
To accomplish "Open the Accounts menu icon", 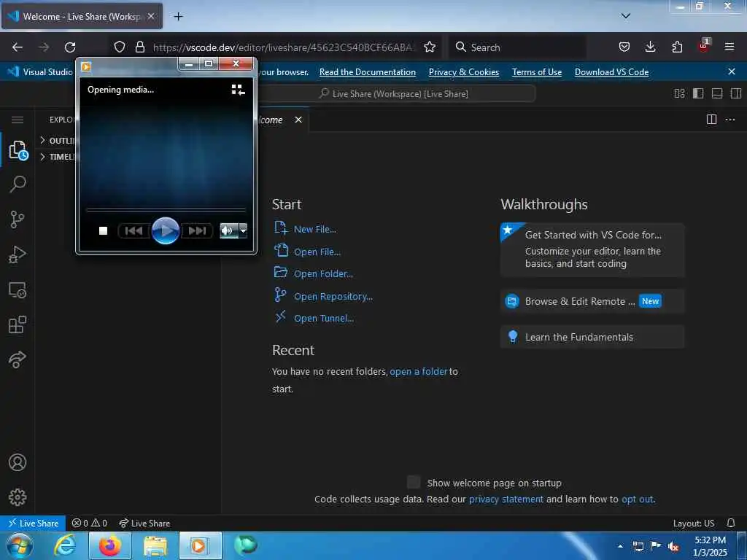I will (x=18, y=462).
